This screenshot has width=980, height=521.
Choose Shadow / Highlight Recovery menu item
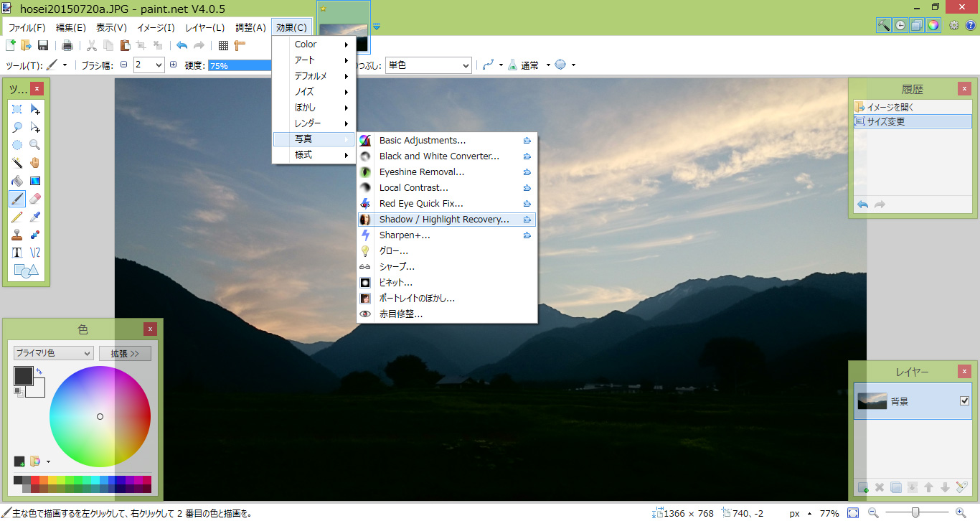point(444,220)
